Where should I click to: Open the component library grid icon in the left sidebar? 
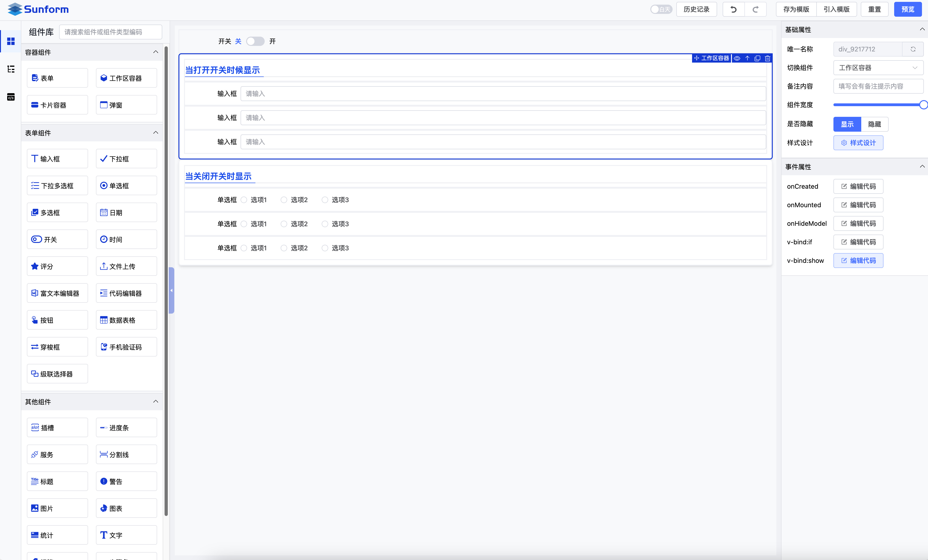point(11,41)
